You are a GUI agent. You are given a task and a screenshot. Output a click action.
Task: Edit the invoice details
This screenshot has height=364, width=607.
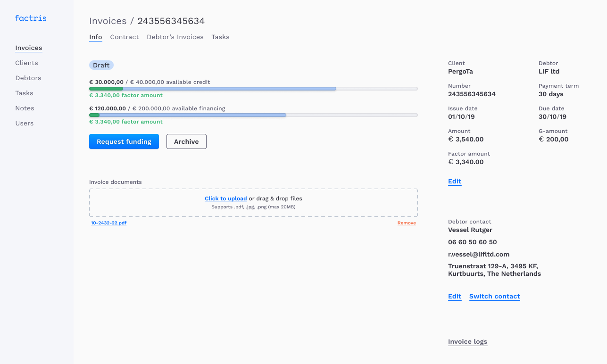(454, 181)
